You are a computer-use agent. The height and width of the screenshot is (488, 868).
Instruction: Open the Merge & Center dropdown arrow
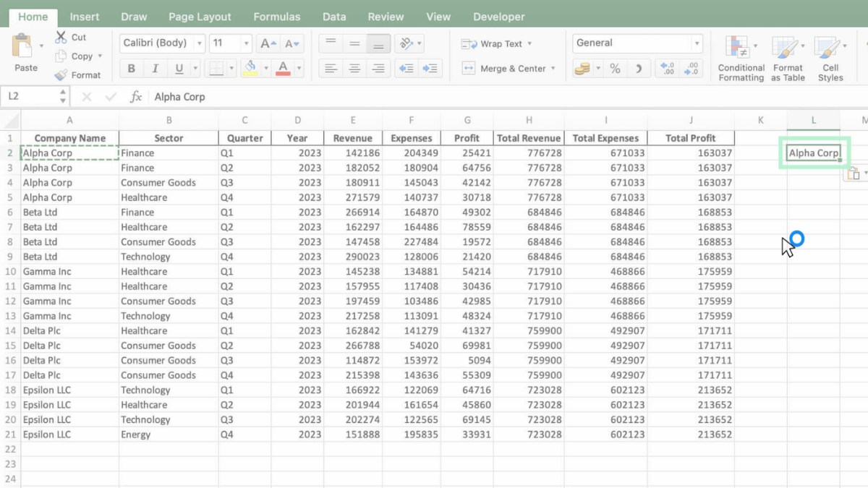tap(553, 69)
